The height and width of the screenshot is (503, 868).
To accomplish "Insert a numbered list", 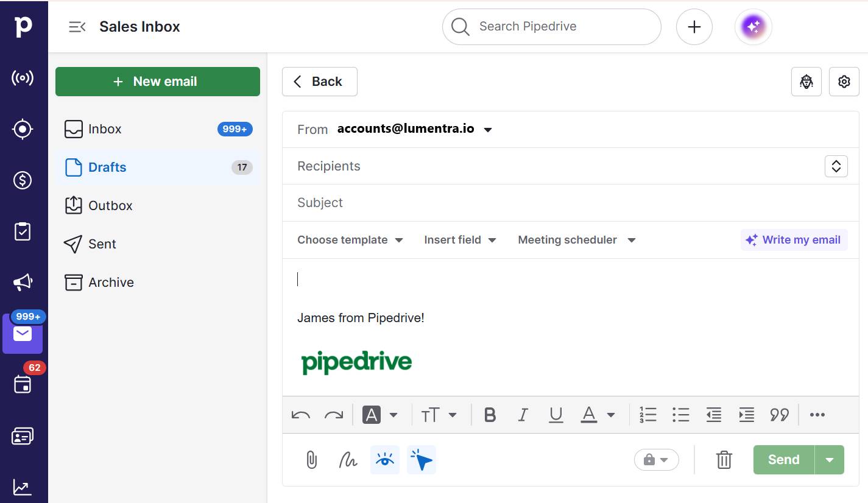I will (648, 415).
